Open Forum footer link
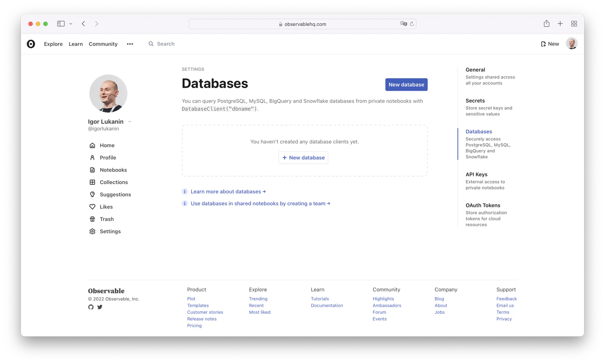605x364 pixels. point(379,312)
